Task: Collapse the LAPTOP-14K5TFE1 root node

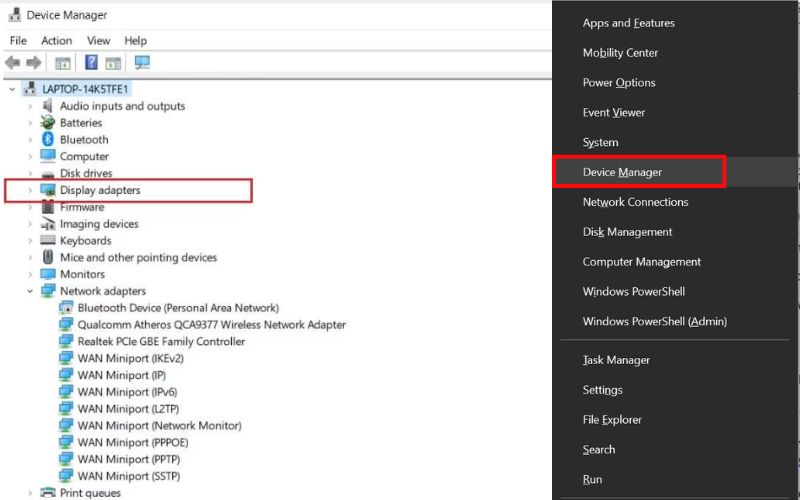Action: tap(12, 89)
